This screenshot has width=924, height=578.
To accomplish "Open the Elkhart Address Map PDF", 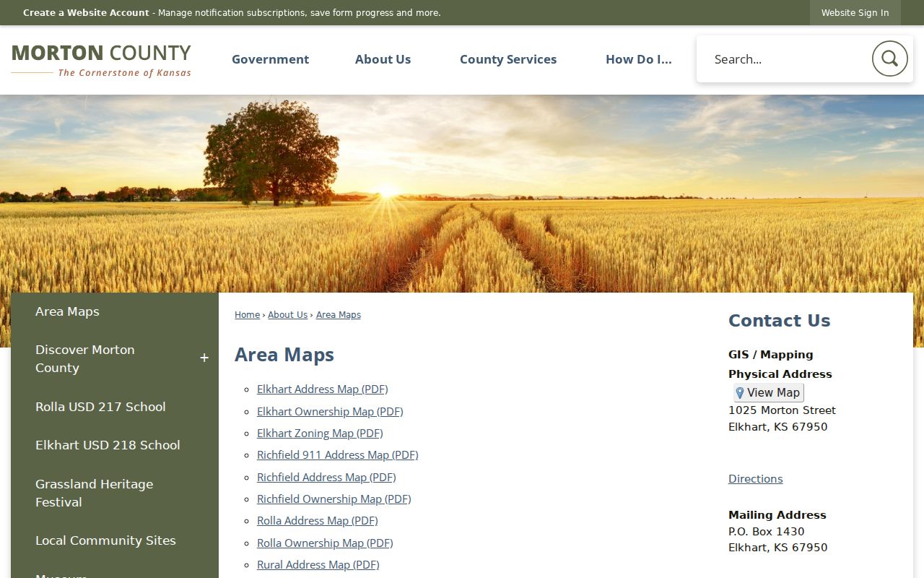I will click(x=322, y=389).
